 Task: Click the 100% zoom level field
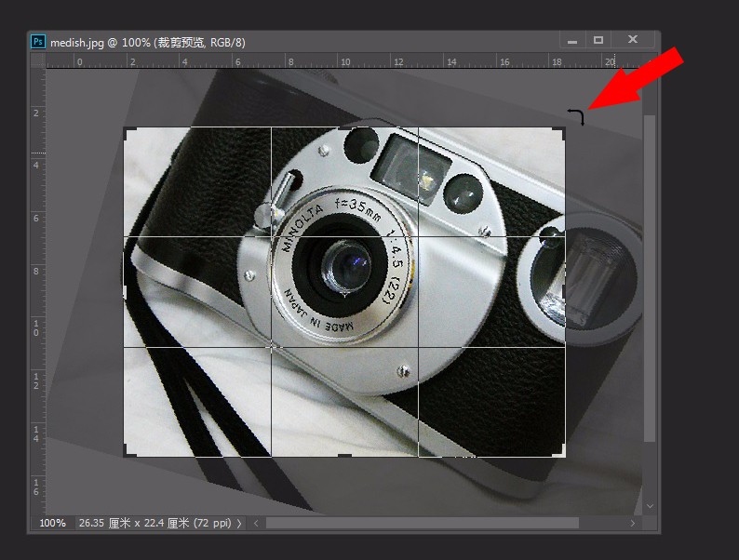52,523
